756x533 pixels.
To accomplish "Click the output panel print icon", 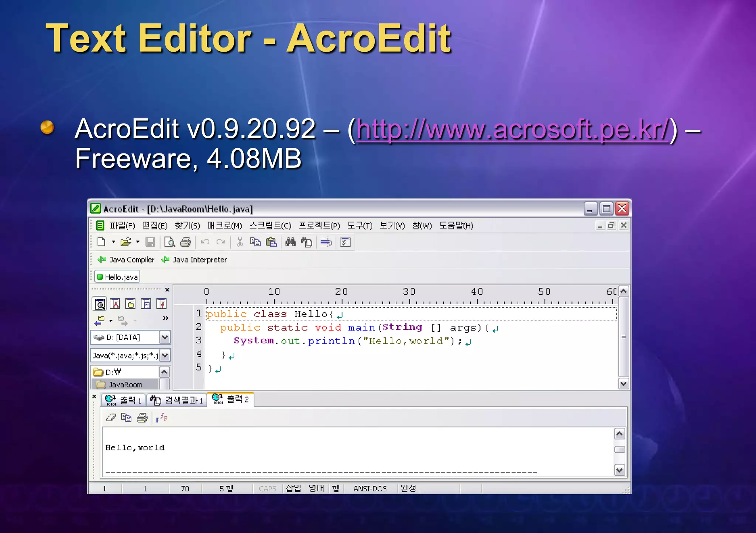I will pyautogui.click(x=142, y=418).
